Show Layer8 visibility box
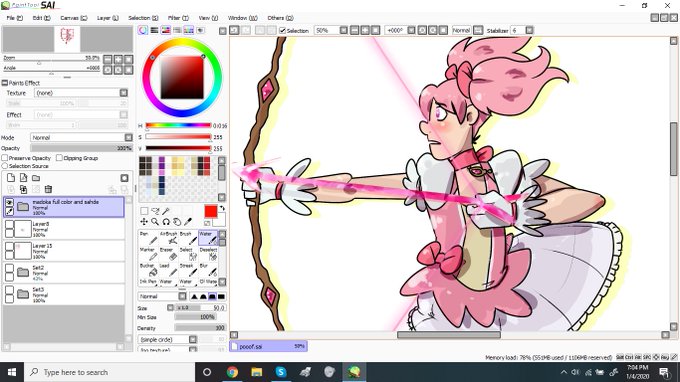Screen dimensions: 680x382 click(9, 224)
